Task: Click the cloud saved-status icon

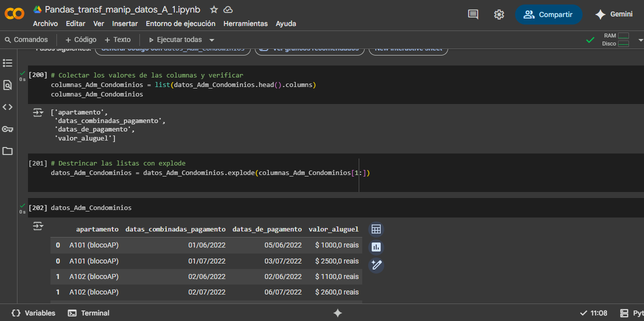Action: [228, 9]
